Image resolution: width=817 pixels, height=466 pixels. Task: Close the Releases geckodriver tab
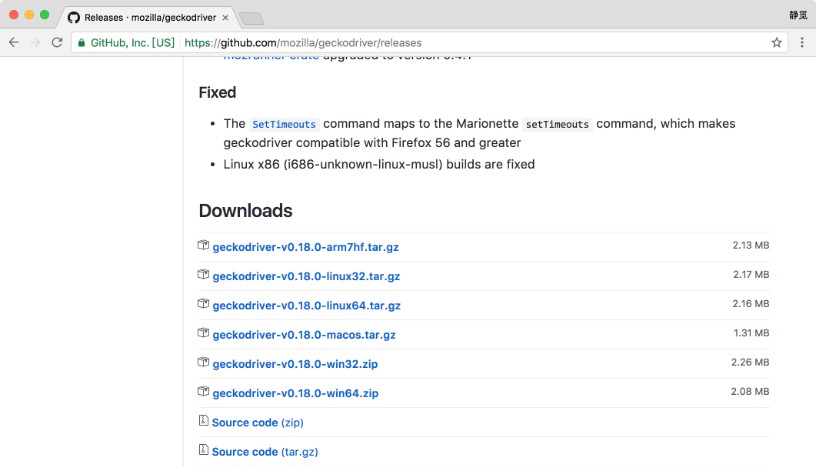click(x=225, y=18)
